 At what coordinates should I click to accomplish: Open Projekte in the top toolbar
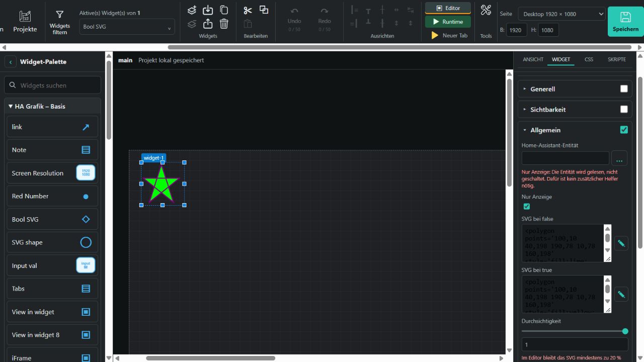25,22
